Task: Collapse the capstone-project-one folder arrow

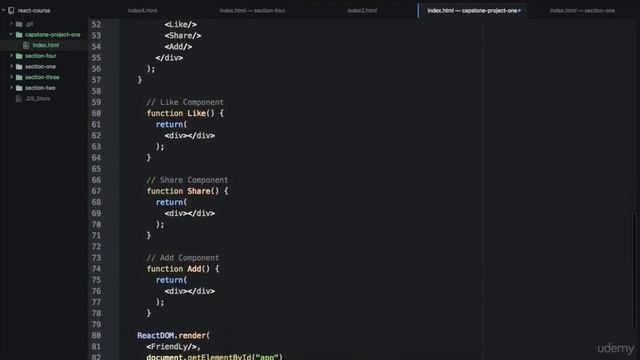Action: click(11, 34)
